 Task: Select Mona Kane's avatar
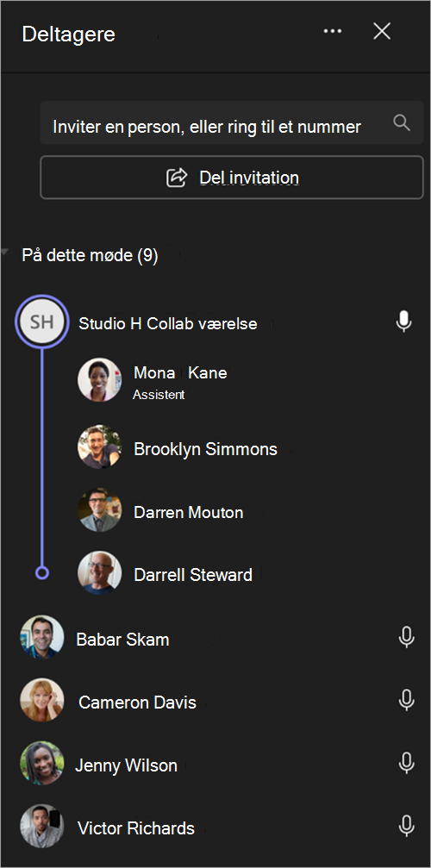100,380
